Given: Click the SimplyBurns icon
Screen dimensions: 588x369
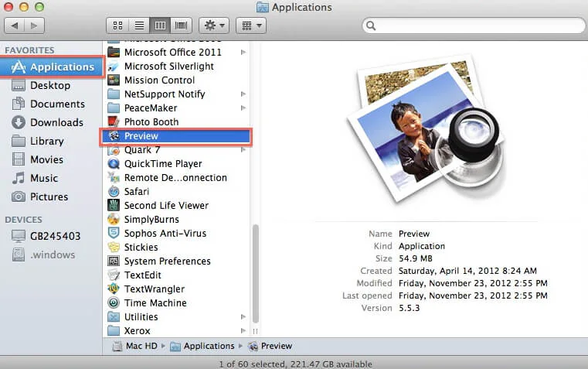Looking at the screenshot, I should [114, 219].
